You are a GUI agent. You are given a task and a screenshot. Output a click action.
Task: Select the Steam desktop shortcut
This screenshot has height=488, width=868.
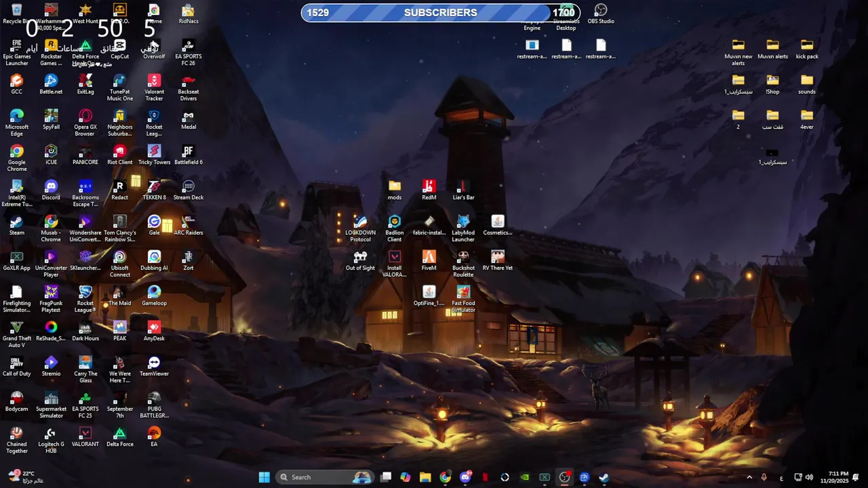(x=17, y=226)
